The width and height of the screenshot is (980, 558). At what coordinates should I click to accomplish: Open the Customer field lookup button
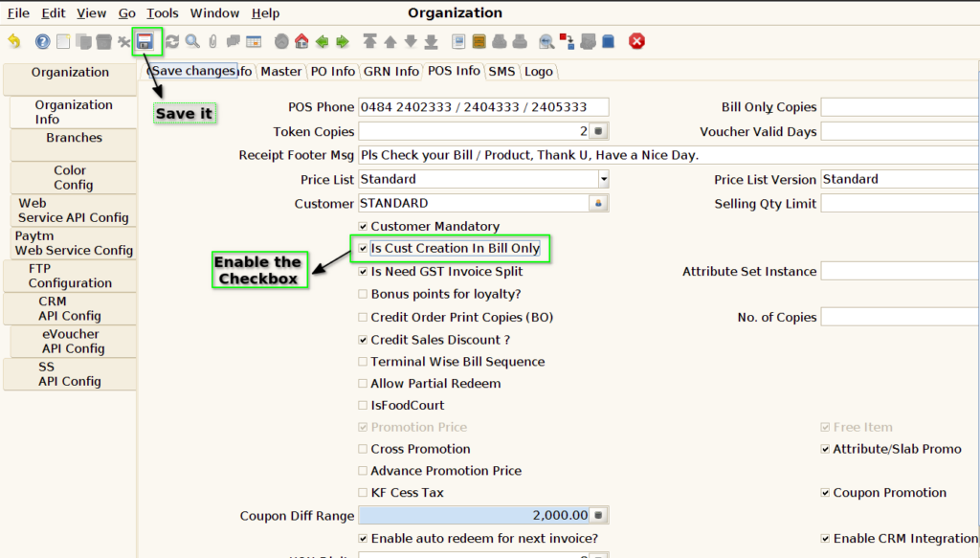point(598,203)
